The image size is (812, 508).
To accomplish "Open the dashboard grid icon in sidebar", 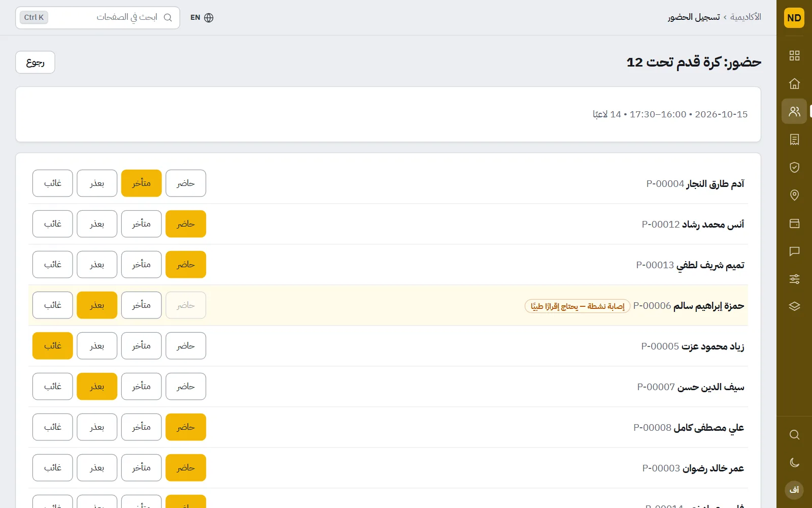I will [x=794, y=55].
